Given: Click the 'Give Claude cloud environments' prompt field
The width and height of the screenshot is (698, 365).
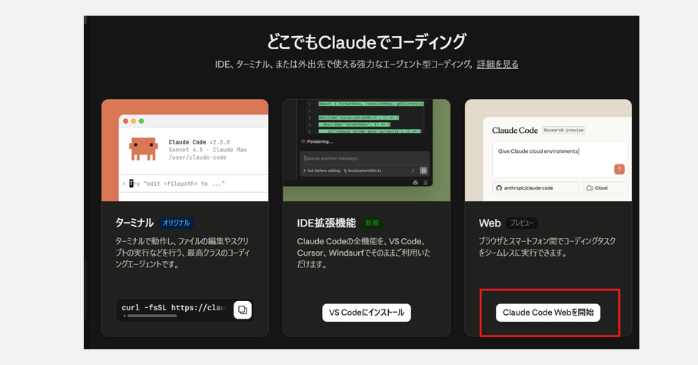Looking at the screenshot, I should (x=560, y=159).
